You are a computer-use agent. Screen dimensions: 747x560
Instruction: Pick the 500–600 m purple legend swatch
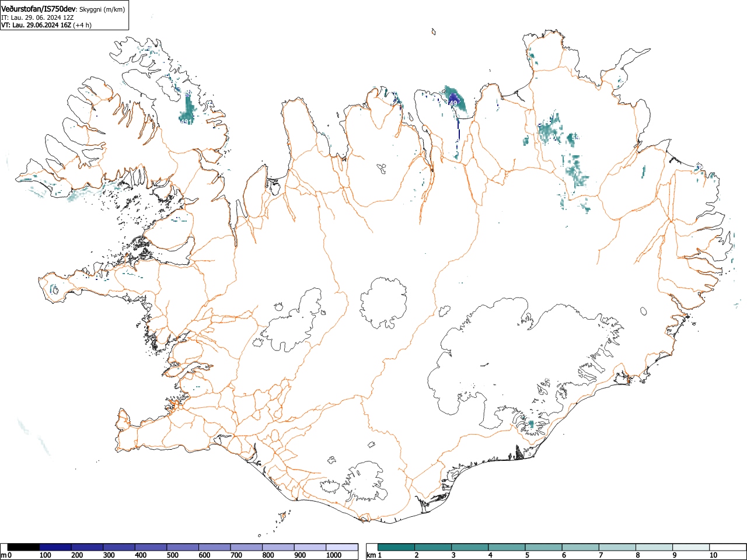pos(183,547)
